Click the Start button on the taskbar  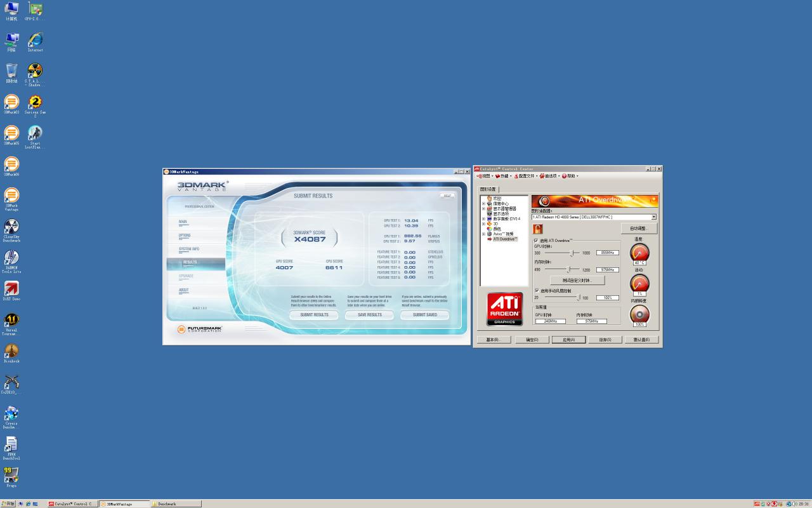click(x=9, y=504)
